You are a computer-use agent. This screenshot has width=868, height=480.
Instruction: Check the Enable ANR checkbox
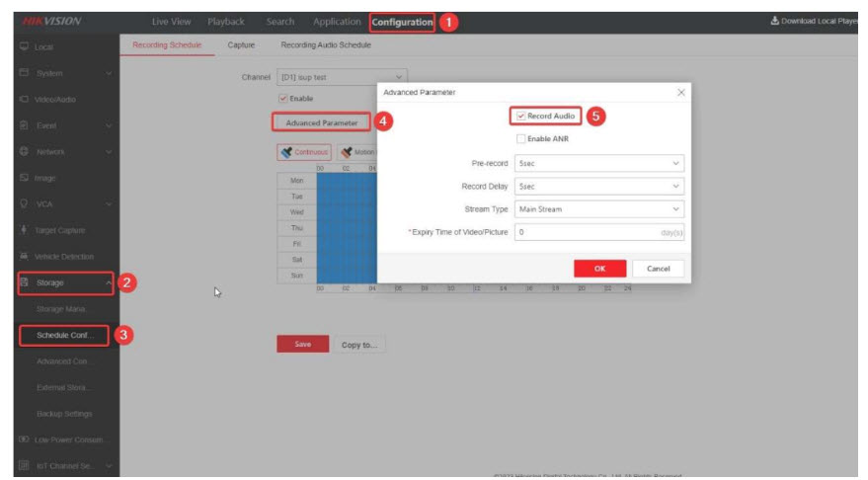point(520,139)
